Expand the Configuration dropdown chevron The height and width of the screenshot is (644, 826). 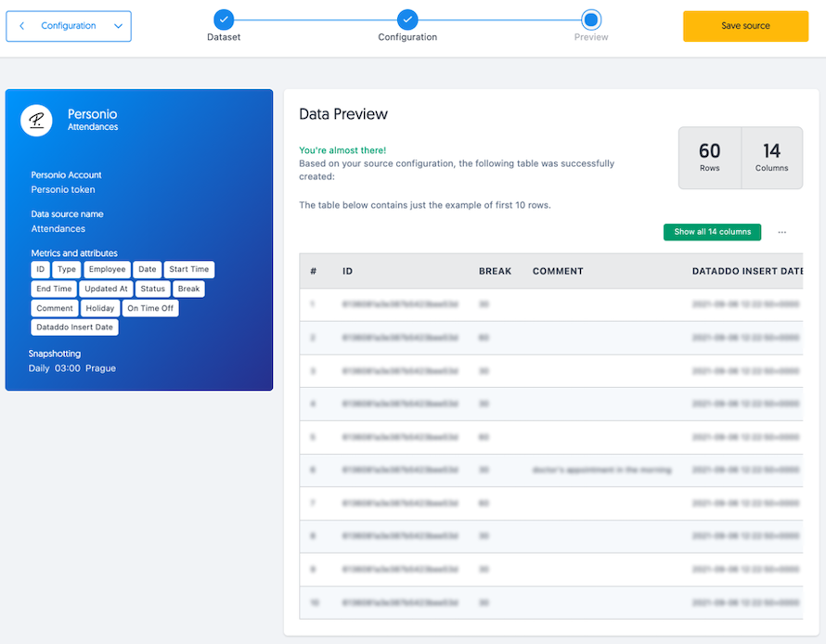(x=119, y=26)
